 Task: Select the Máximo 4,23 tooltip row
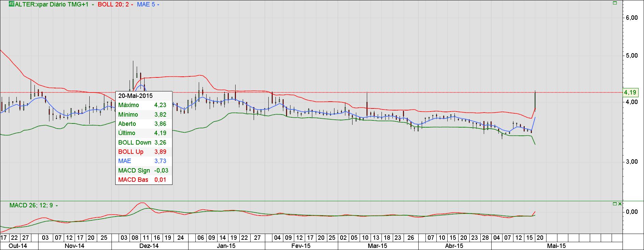coord(144,105)
